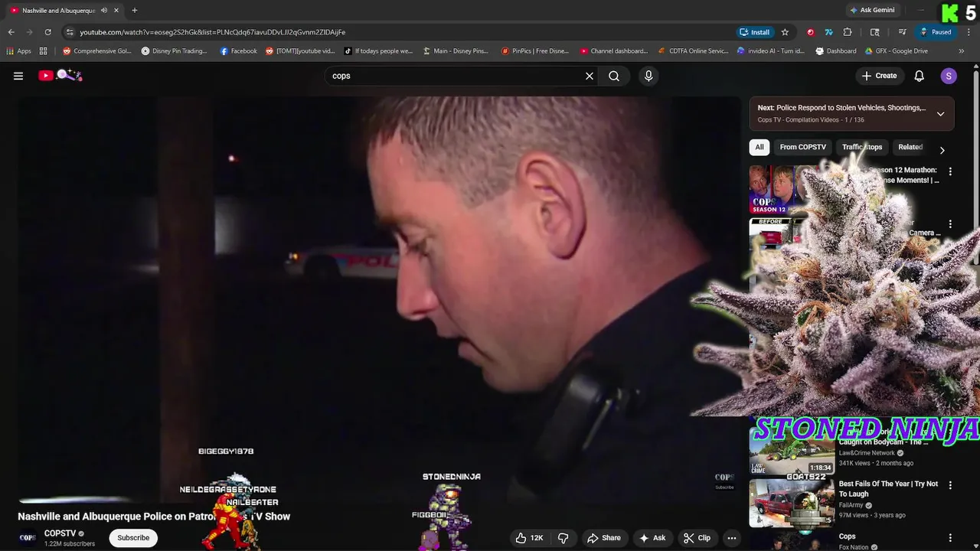Open invideo AI bookmark
The height and width of the screenshot is (551, 980).
(770, 51)
